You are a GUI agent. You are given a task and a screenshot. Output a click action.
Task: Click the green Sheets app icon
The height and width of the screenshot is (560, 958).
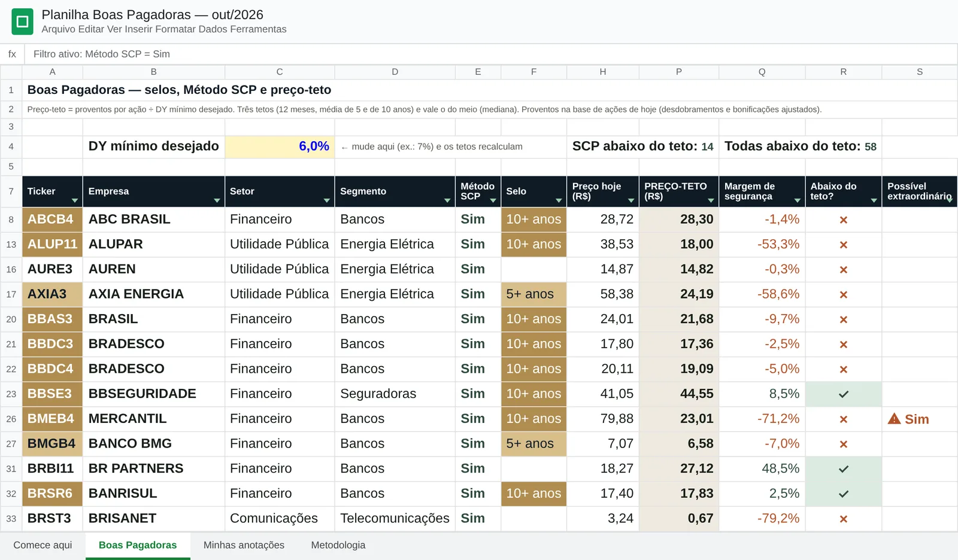click(23, 22)
